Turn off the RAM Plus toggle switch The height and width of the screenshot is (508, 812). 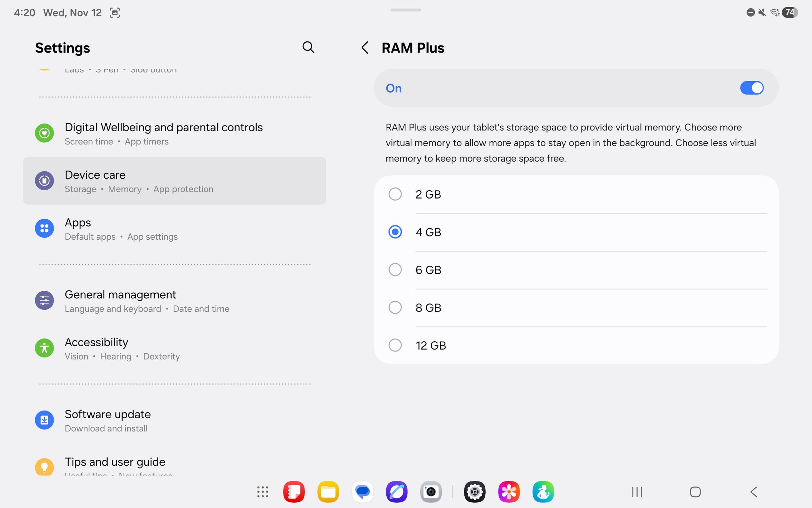coord(752,88)
